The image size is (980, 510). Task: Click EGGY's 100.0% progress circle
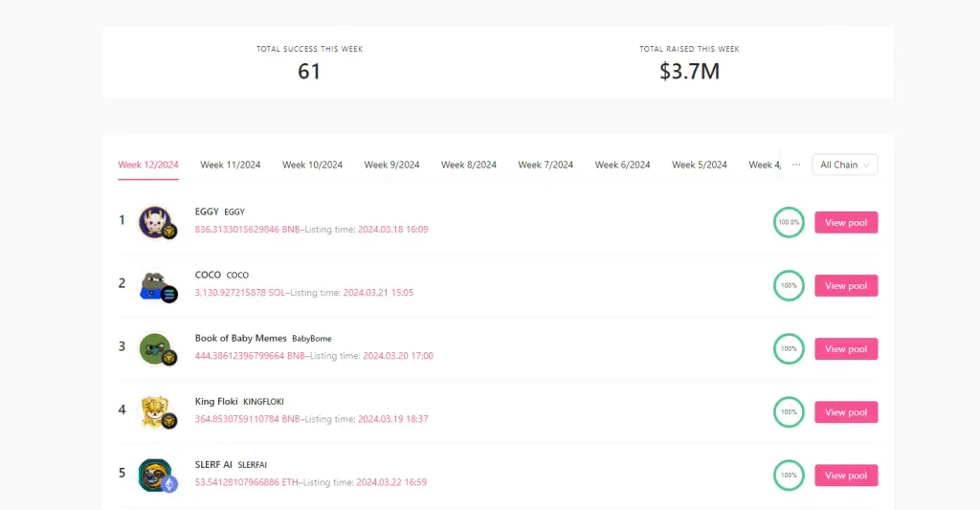[789, 222]
